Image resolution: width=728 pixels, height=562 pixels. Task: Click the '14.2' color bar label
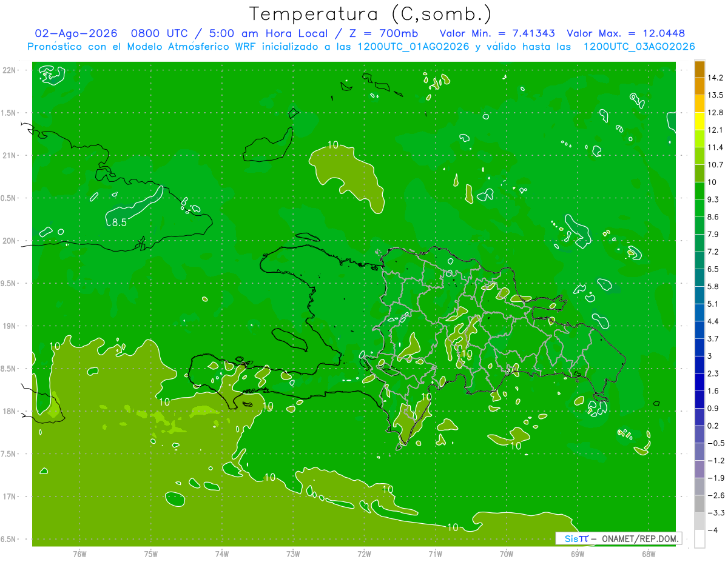coord(715,78)
